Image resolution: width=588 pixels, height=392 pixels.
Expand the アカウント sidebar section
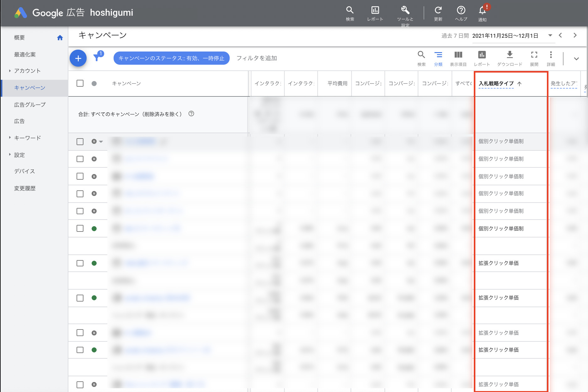[10, 71]
